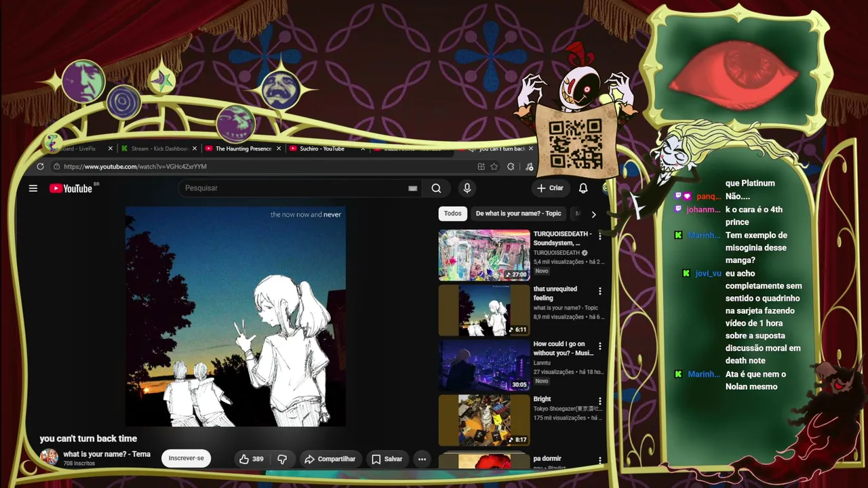
Task: Click the youtube.com URL in address bar
Action: 136,167
